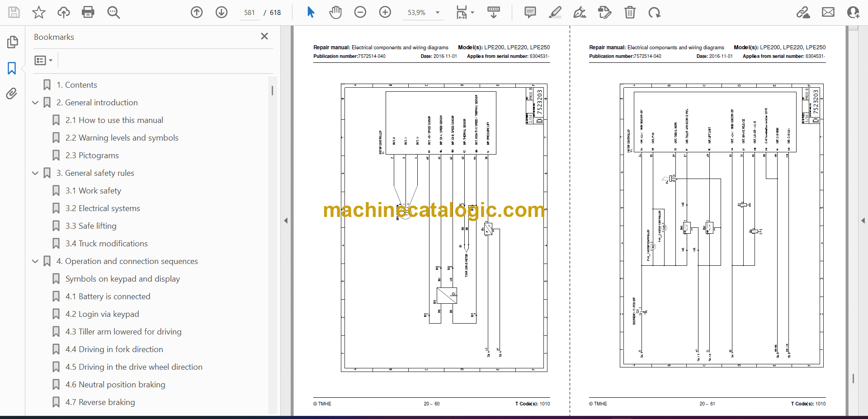Add a sticky note comment
The width and height of the screenshot is (868, 419).
click(530, 12)
